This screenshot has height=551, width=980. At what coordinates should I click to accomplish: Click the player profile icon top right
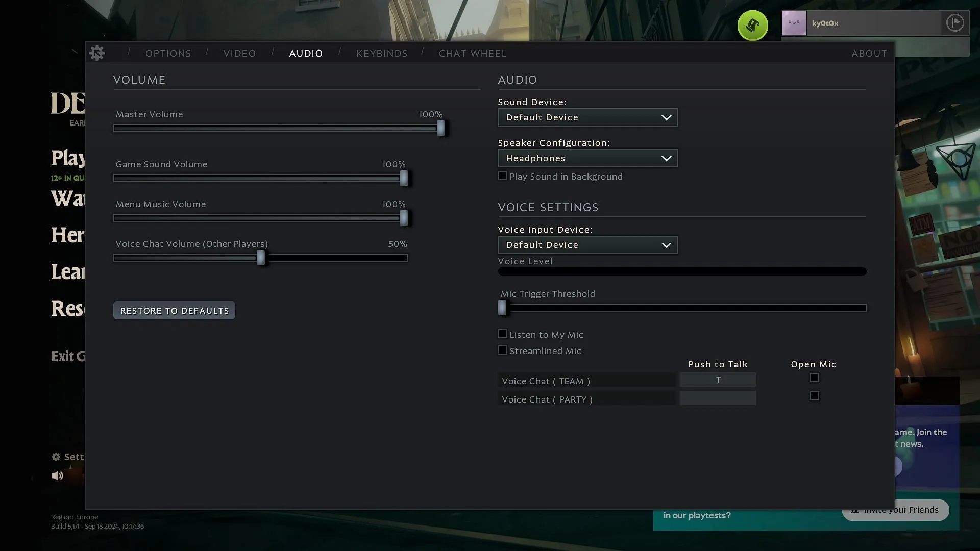click(794, 23)
